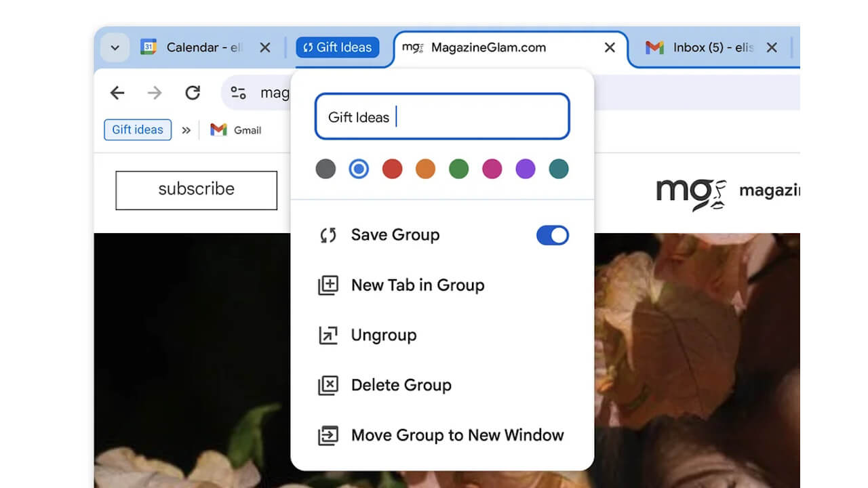This screenshot has width=868, height=488.
Task: Select Ungroup from the group menu
Action: [384, 335]
